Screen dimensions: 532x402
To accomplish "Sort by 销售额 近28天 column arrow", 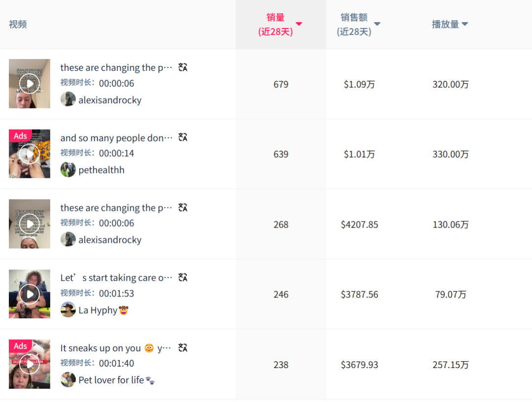I will tap(377, 24).
